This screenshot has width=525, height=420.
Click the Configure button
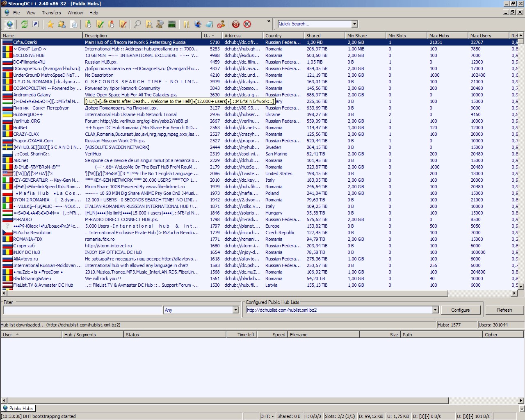[460, 310]
